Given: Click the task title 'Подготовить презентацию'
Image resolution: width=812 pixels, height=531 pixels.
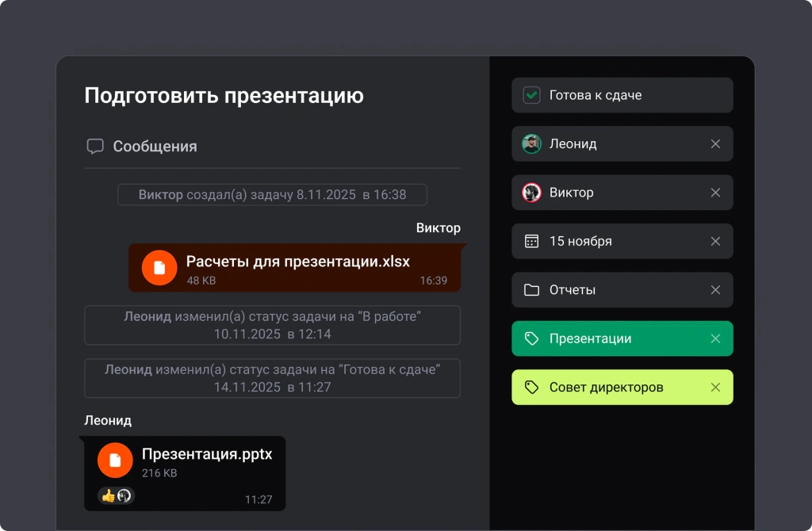Looking at the screenshot, I should (x=224, y=96).
